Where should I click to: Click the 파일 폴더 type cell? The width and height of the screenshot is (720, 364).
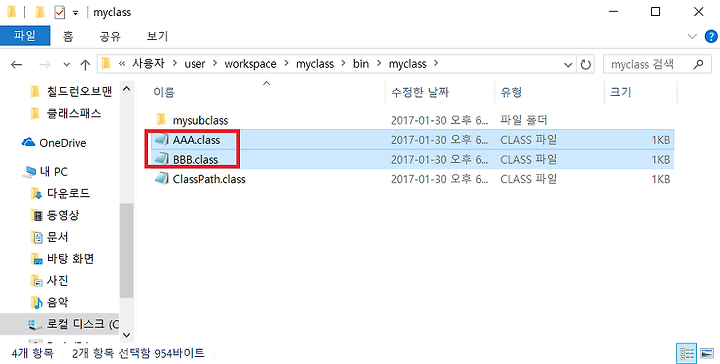(523, 120)
